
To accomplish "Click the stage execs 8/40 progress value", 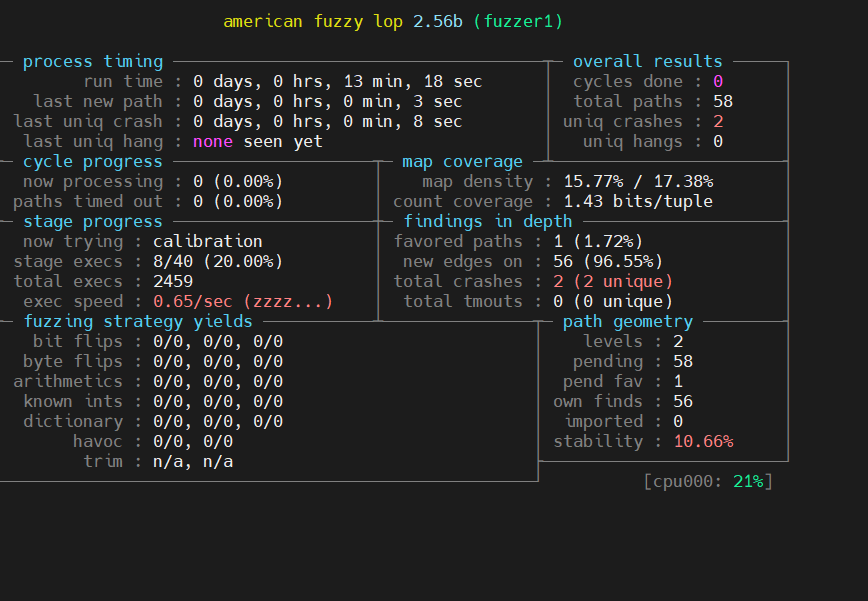I will pyautogui.click(x=217, y=262).
